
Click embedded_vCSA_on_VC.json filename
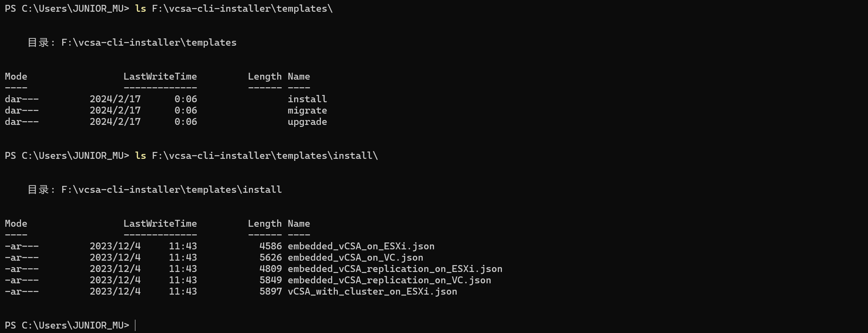[x=355, y=257]
